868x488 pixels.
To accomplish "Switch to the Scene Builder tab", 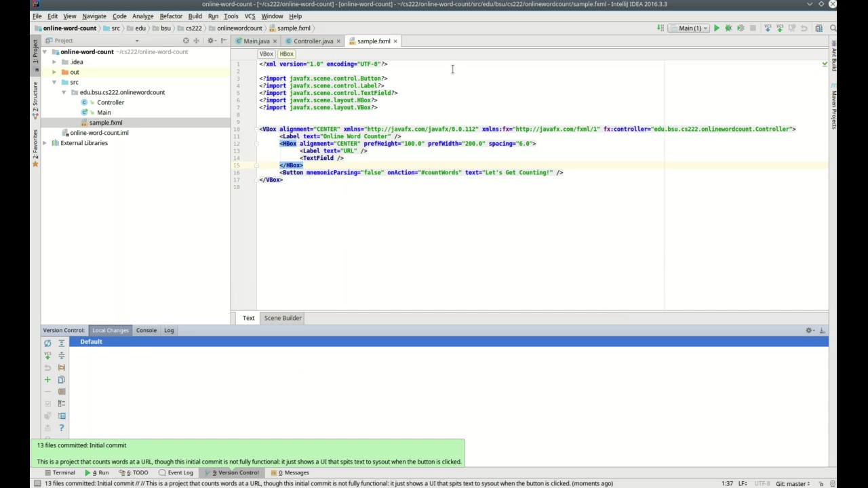I will pos(283,318).
